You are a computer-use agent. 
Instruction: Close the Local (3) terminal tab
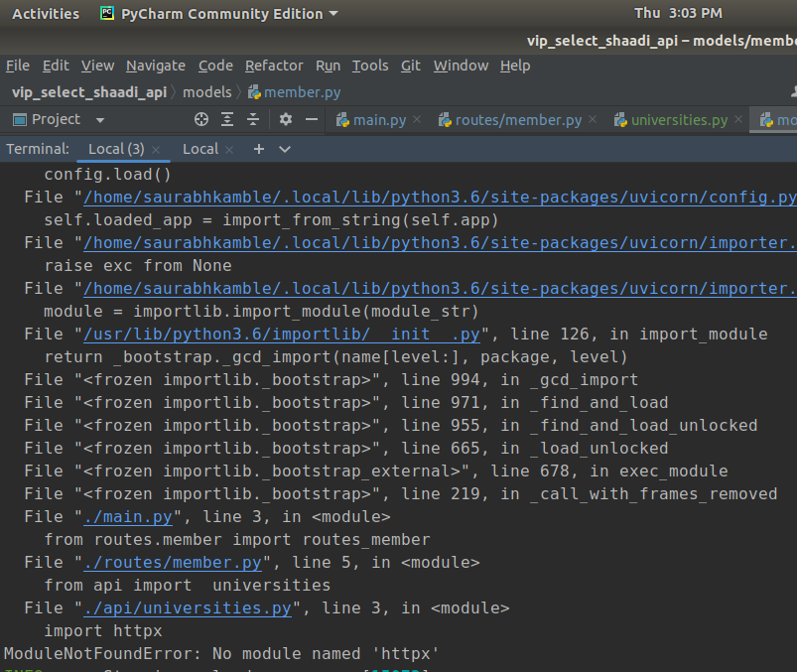click(156, 150)
